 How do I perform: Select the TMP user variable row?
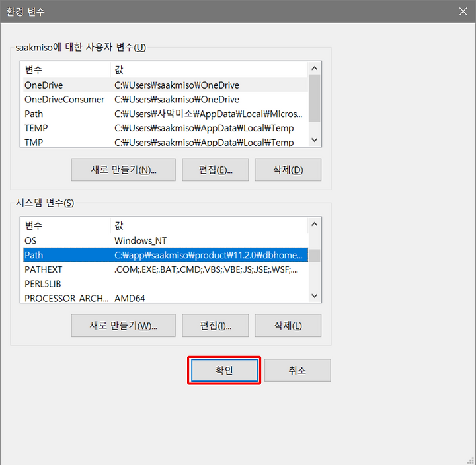tap(165, 142)
